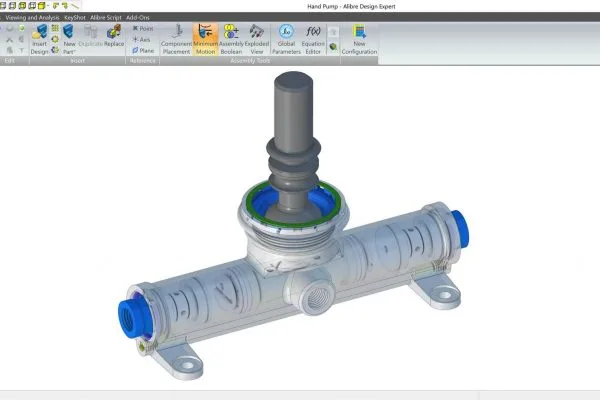600x400 pixels.
Task: Click the front threaded port on pump body
Action: (316, 298)
